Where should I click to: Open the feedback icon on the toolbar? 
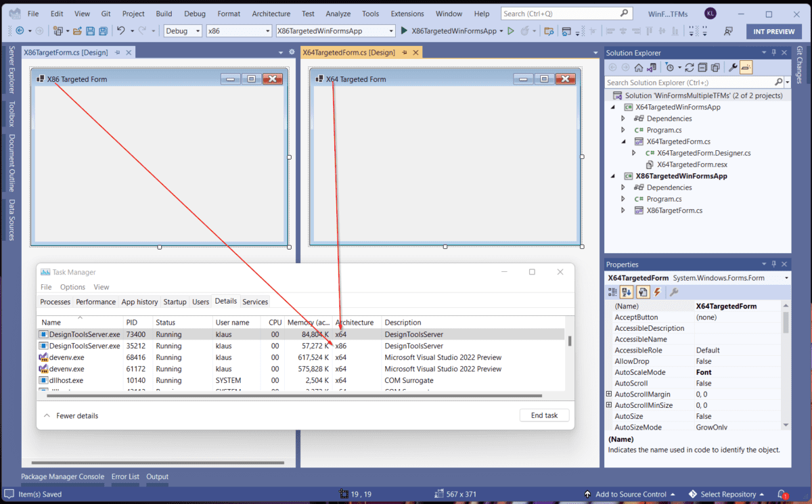[727, 31]
